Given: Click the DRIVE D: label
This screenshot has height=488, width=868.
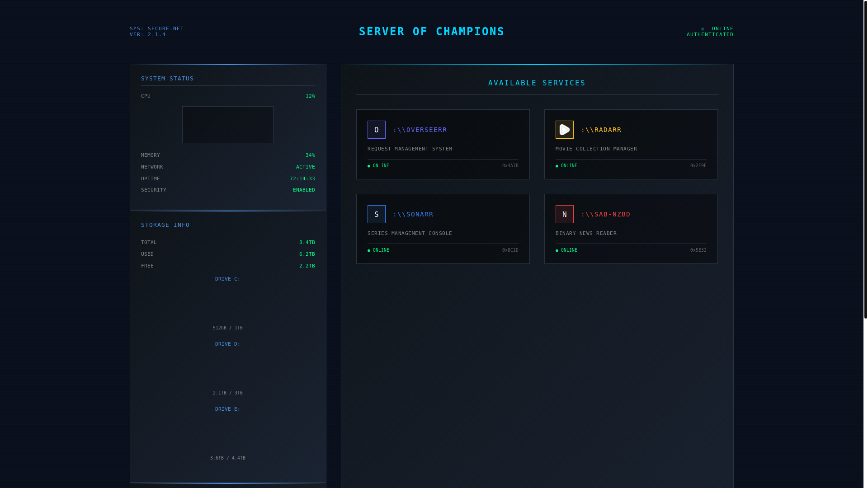Looking at the screenshot, I should tap(228, 344).
